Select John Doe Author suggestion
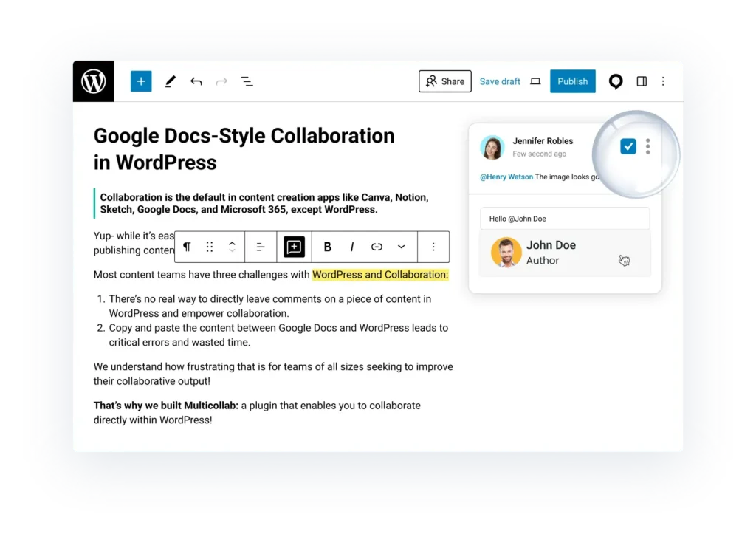 [565, 253]
